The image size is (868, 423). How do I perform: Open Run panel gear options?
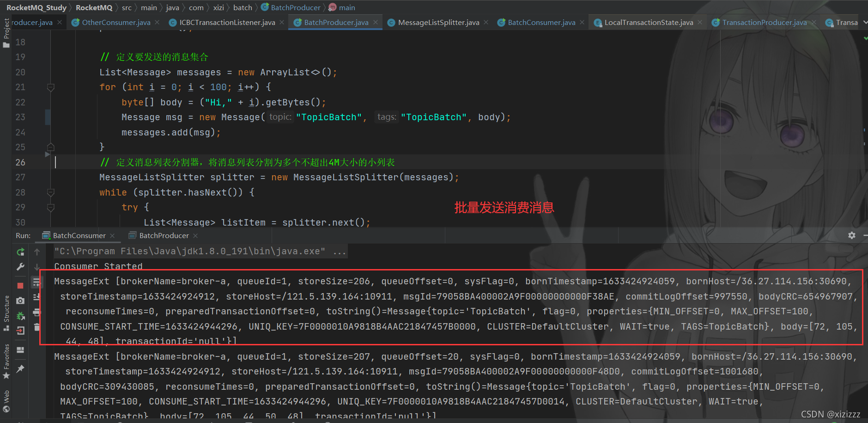(852, 235)
